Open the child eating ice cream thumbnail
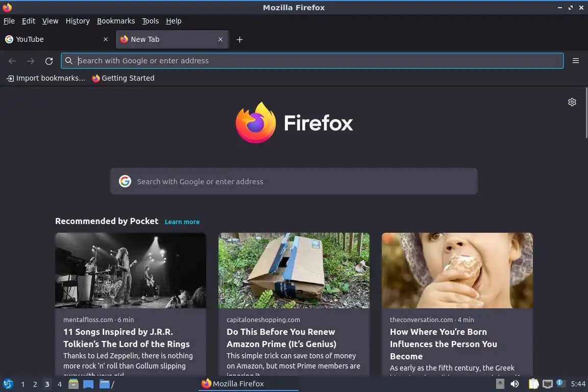 click(x=457, y=271)
